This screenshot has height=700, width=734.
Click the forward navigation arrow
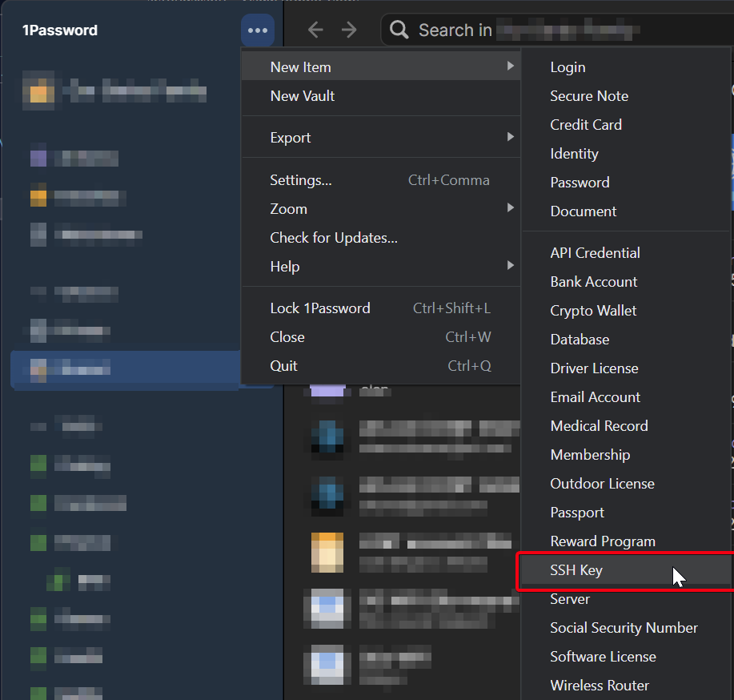pos(349,30)
